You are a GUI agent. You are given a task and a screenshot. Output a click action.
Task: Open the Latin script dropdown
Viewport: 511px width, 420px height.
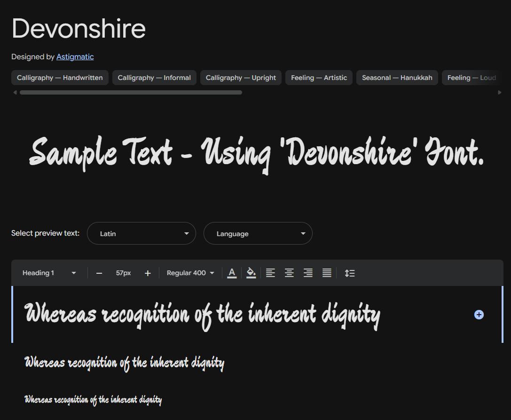click(x=142, y=233)
